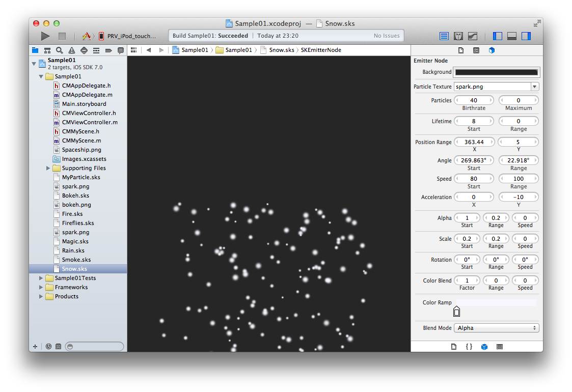Expand the Frameworks folder
Image resolution: width=572 pixels, height=392 pixels.
pyautogui.click(x=41, y=287)
